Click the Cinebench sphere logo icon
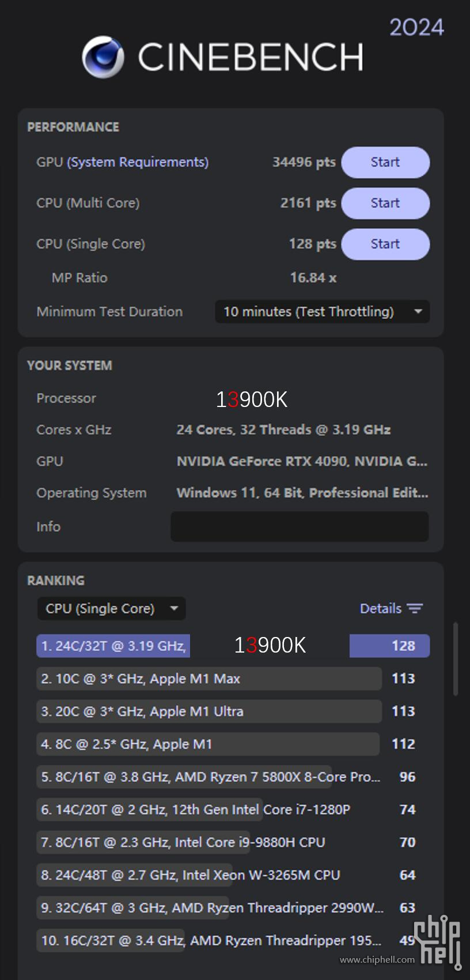This screenshot has width=470, height=980. tap(103, 57)
